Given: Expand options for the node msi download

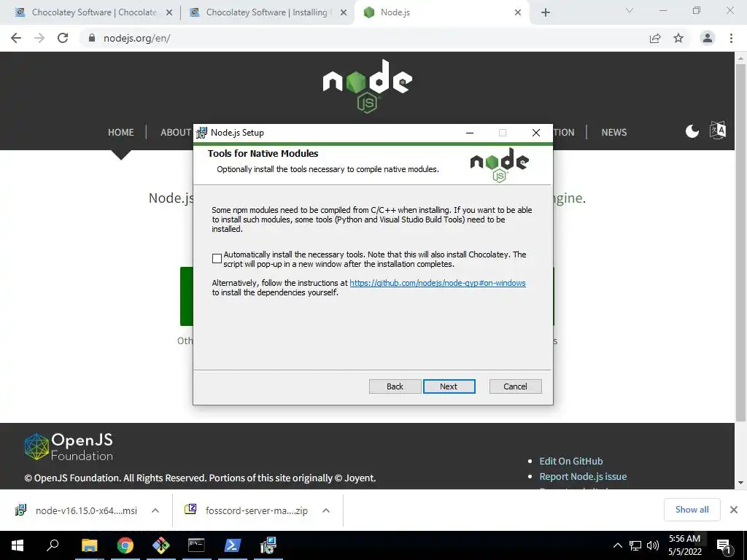Looking at the screenshot, I should click(155, 510).
